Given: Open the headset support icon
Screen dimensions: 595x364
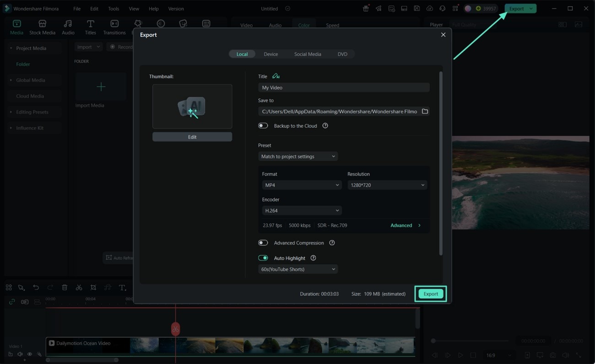Looking at the screenshot, I should (442, 9).
